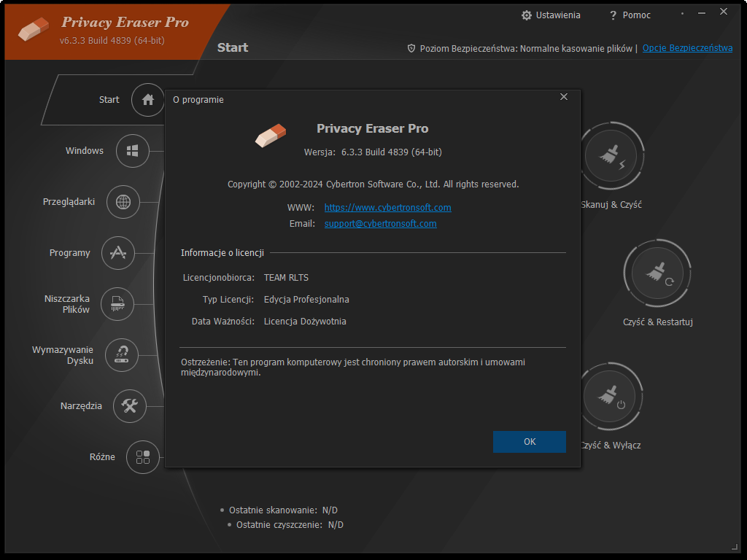Open the Start home icon
The image size is (747, 560).
[147, 99]
